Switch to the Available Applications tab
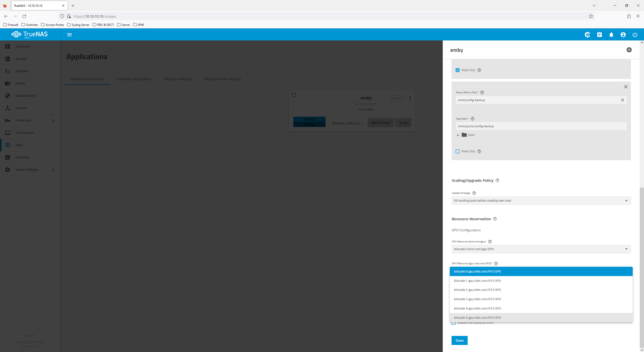Screen dimensions: 644x352 tap(134, 79)
